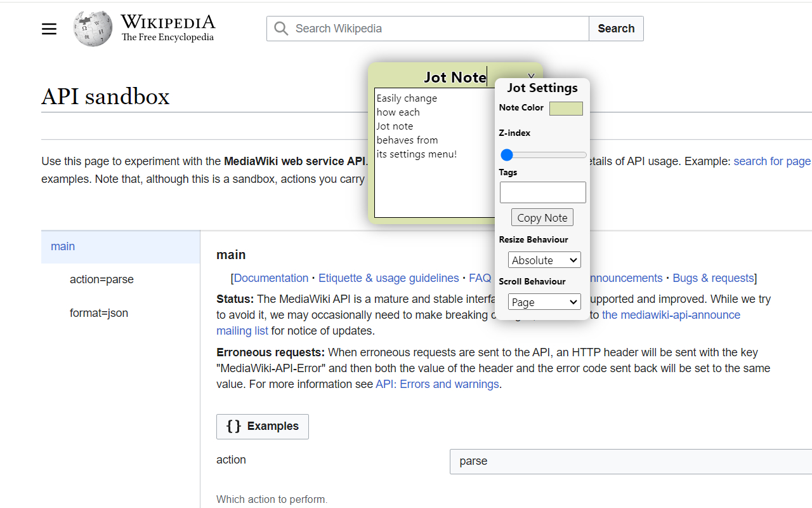Switch to the main section in sidebar
812x508 pixels.
pyautogui.click(x=63, y=246)
